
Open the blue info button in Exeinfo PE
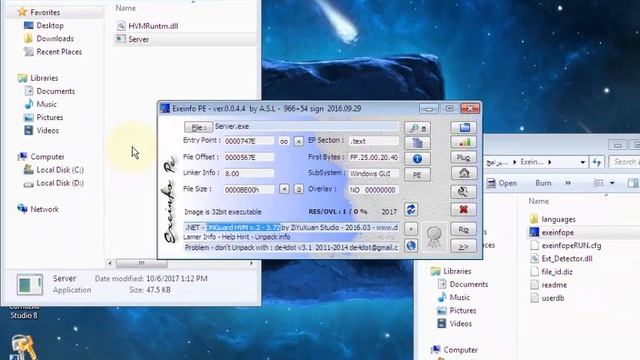point(417,159)
